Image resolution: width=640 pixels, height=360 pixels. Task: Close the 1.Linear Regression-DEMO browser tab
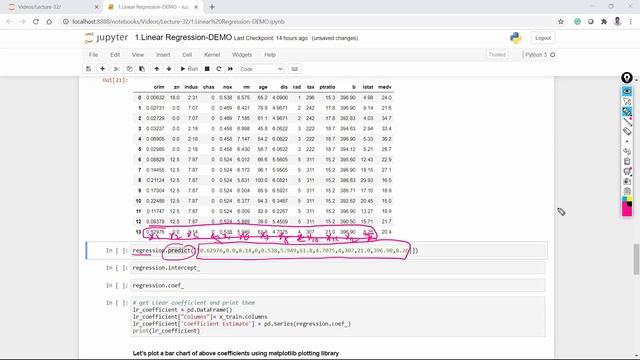click(x=196, y=7)
